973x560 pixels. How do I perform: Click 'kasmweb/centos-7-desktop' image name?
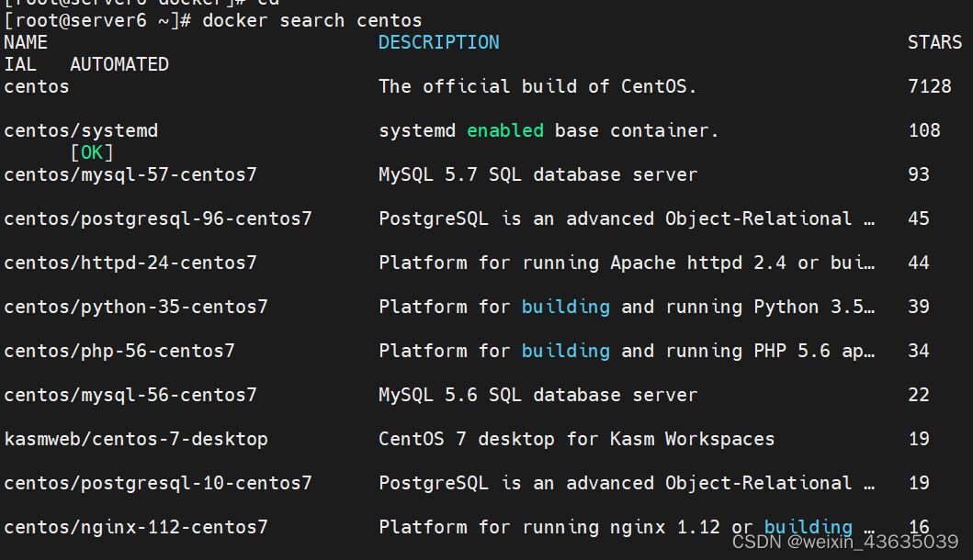pos(136,439)
